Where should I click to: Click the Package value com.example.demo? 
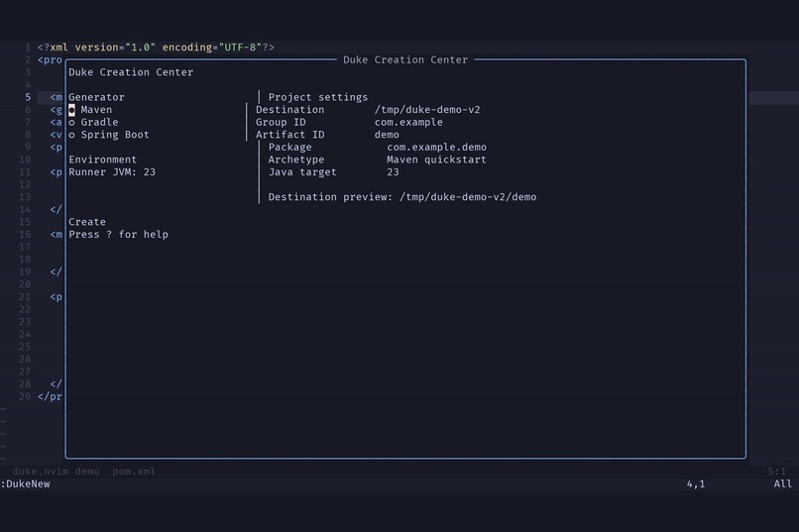coord(436,148)
